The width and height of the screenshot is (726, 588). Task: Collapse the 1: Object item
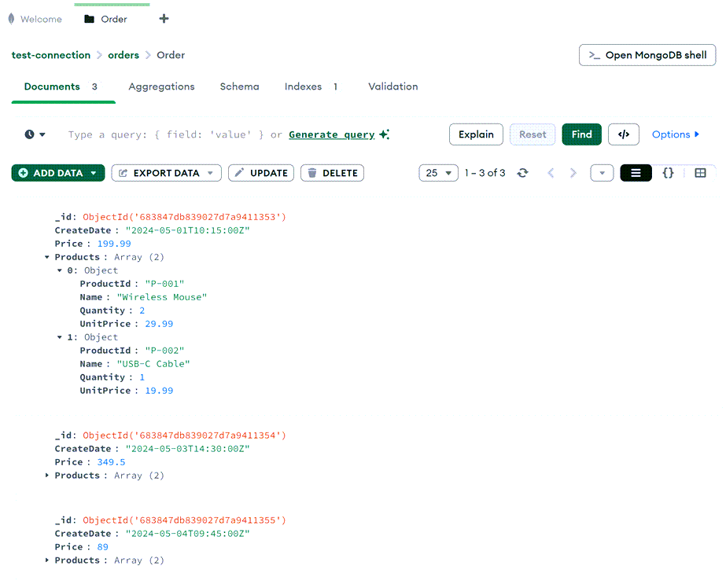[59, 336]
